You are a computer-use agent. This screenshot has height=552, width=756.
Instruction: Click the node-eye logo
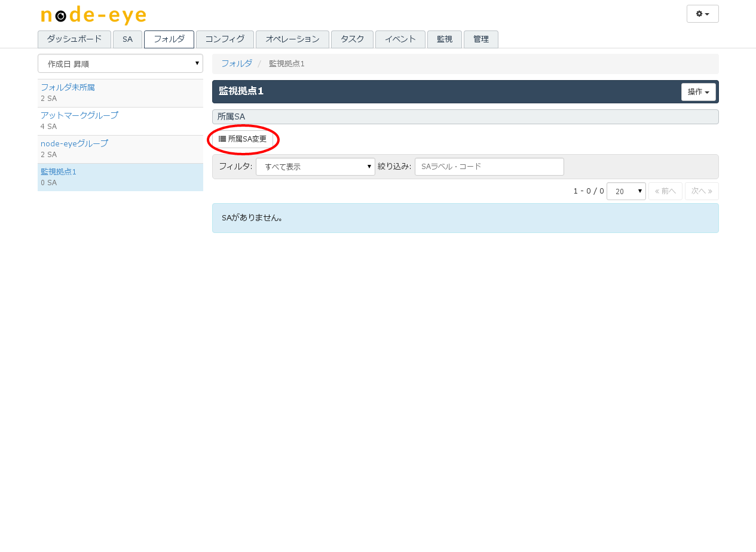coord(93,15)
